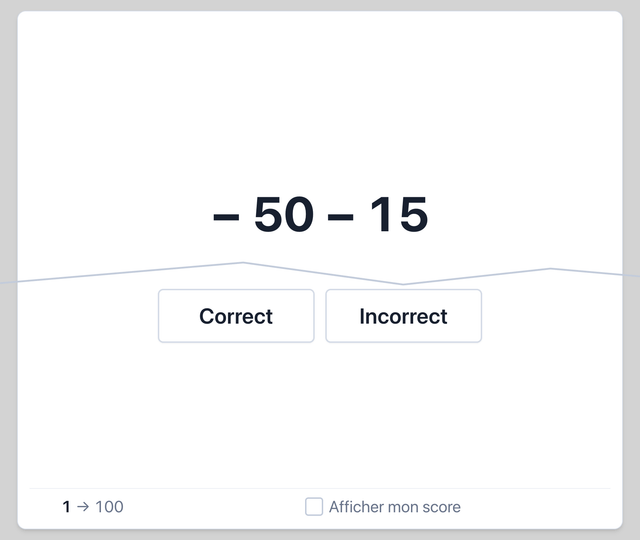Click empty white space below the answer buttons
This screenshot has height=540, width=640.
(320, 412)
